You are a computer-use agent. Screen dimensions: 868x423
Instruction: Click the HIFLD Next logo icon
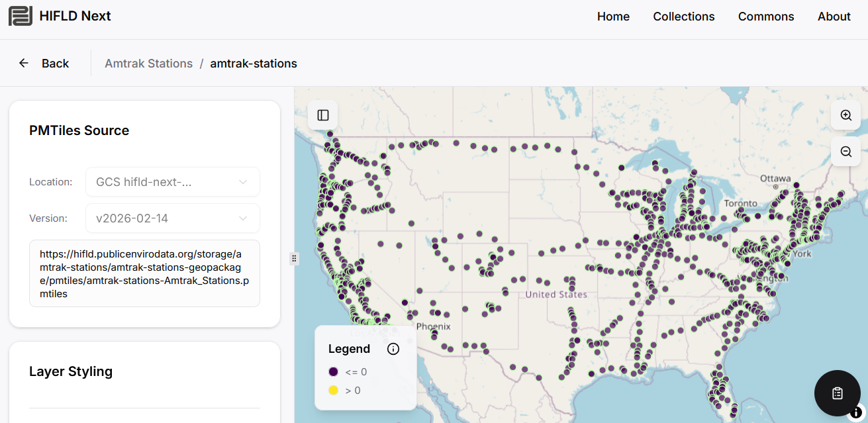[x=21, y=16]
